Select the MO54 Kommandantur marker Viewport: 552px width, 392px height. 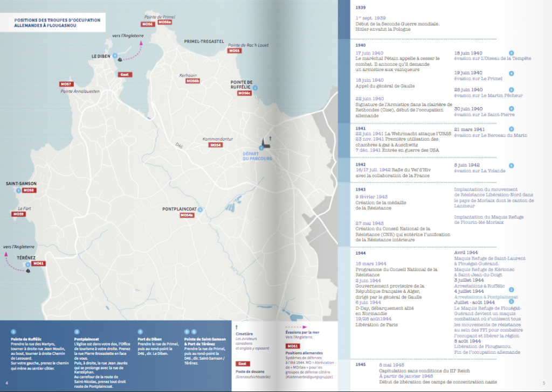tap(216, 145)
